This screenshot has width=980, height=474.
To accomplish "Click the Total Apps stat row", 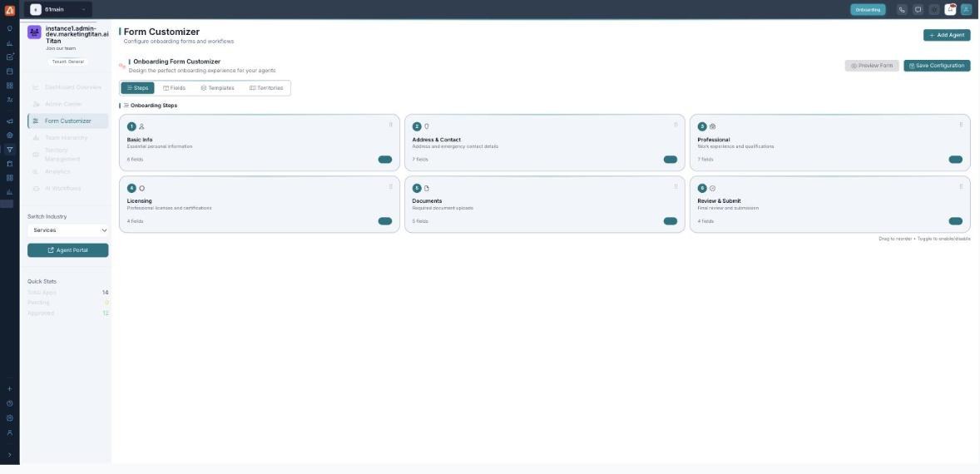I will (x=68, y=292).
